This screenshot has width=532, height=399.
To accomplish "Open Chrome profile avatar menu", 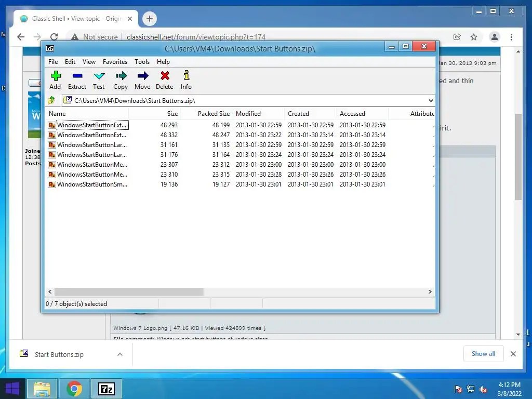I will pos(495,37).
